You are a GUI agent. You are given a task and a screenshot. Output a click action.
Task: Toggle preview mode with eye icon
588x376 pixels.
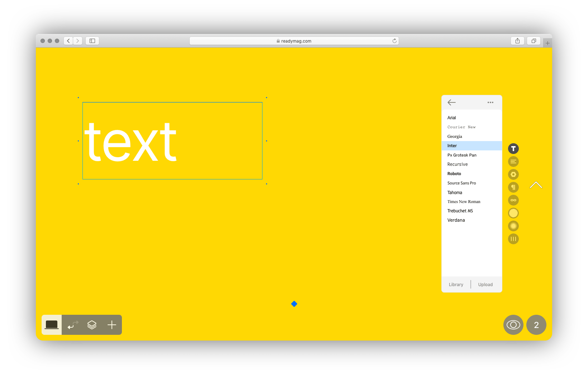pyautogui.click(x=513, y=325)
